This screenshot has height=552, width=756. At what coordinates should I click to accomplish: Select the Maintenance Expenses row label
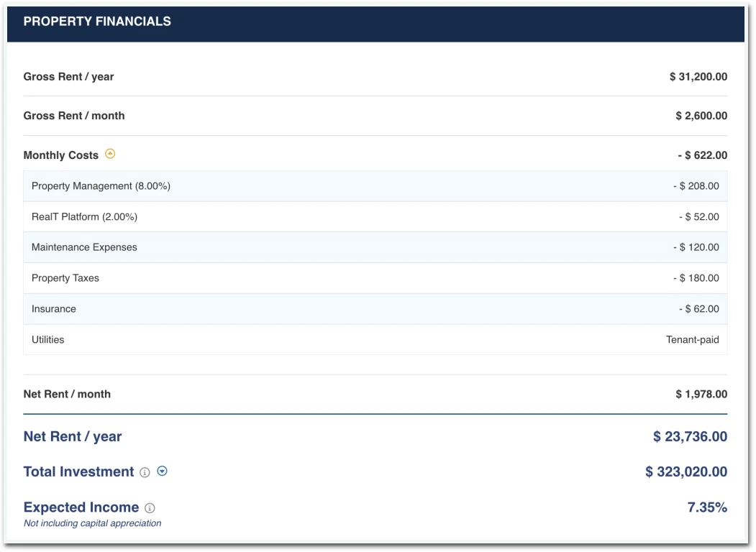[x=84, y=247]
